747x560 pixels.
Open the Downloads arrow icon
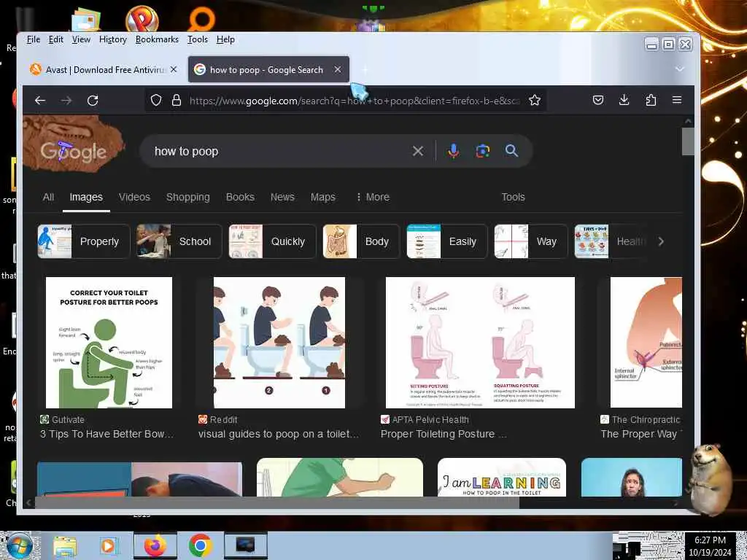(624, 100)
